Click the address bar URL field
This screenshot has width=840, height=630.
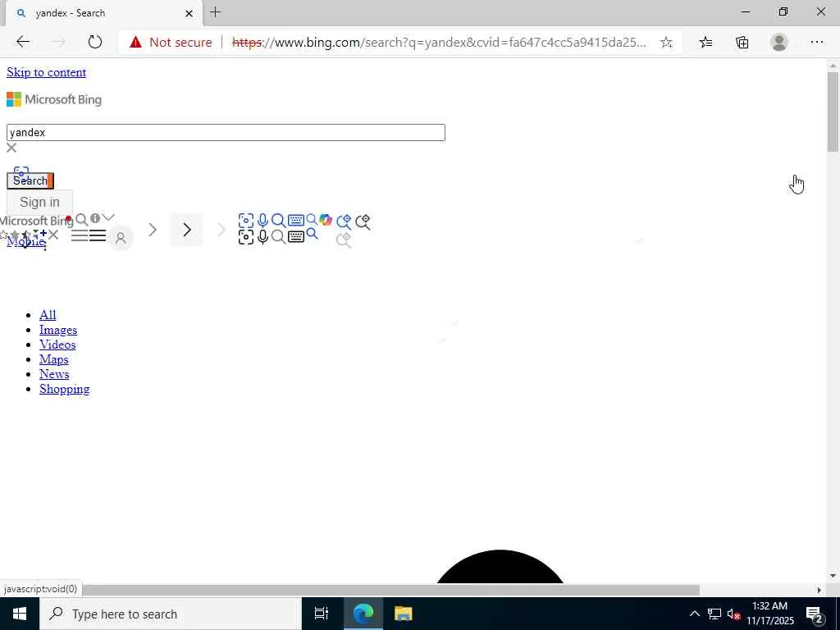(440, 43)
